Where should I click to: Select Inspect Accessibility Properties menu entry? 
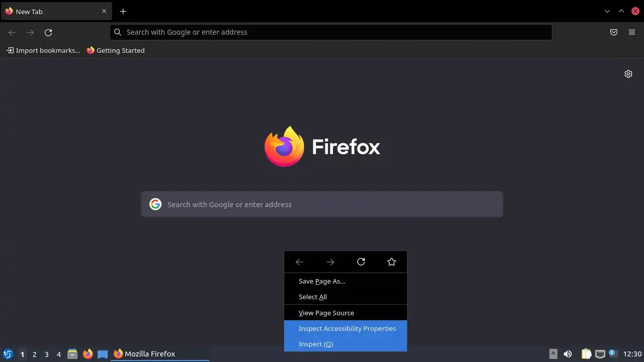point(346,328)
